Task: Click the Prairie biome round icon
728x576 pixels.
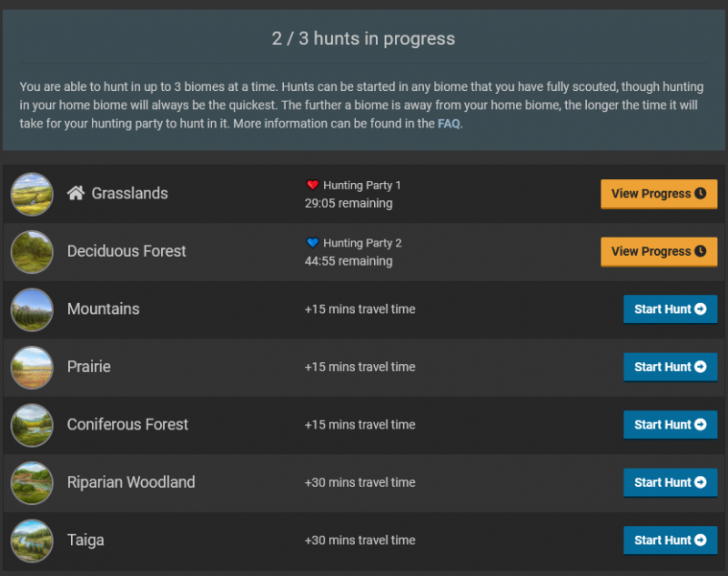Action: 32,368
